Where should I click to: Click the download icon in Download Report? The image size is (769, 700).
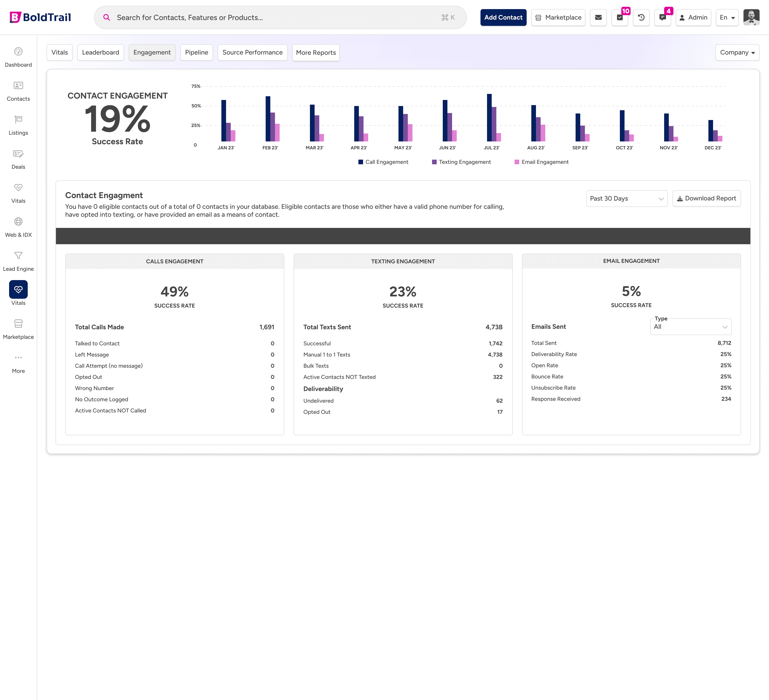click(680, 199)
